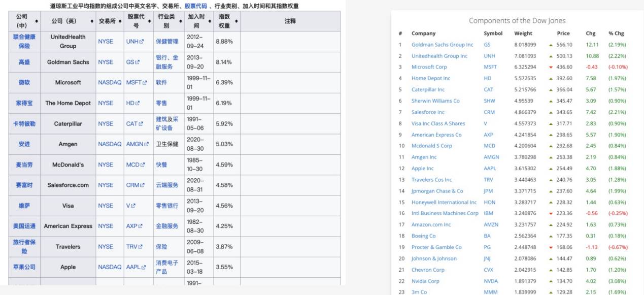Click sort arrows in the 股票代号 header
This screenshot has height=295, width=644.
click(x=149, y=21)
